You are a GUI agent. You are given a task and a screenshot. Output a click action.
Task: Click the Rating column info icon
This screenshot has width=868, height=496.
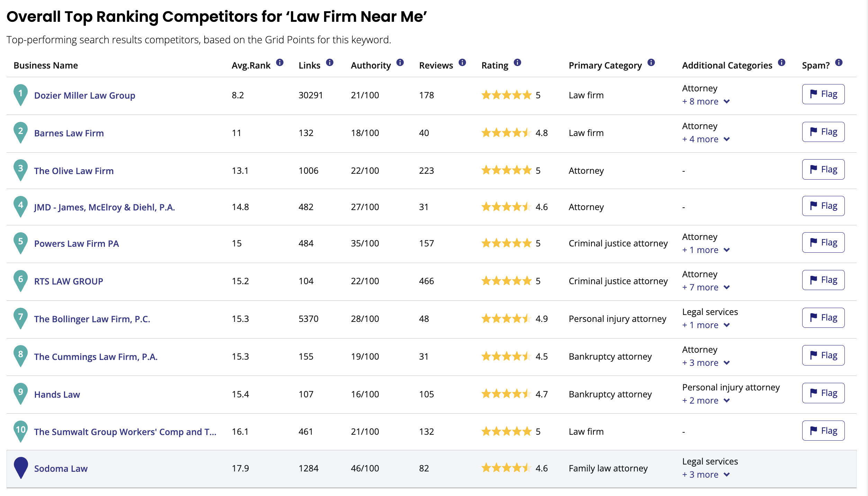(x=518, y=63)
